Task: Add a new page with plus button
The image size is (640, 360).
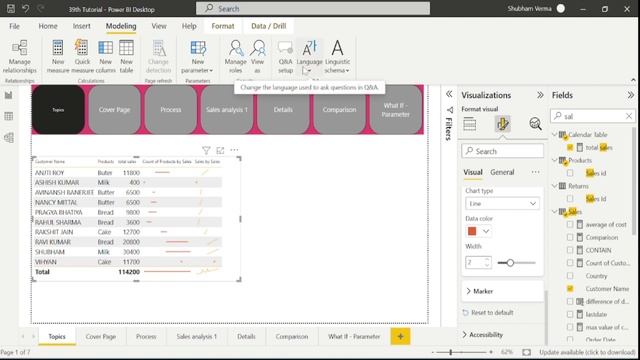Action: pos(400,336)
